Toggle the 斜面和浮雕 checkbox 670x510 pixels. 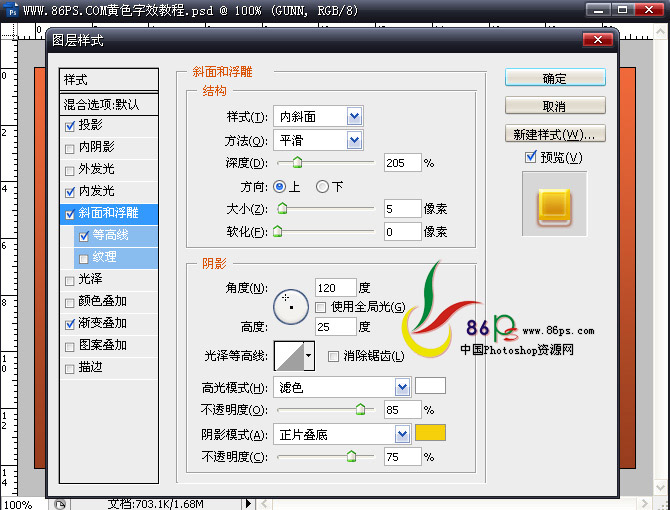[70, 214]
